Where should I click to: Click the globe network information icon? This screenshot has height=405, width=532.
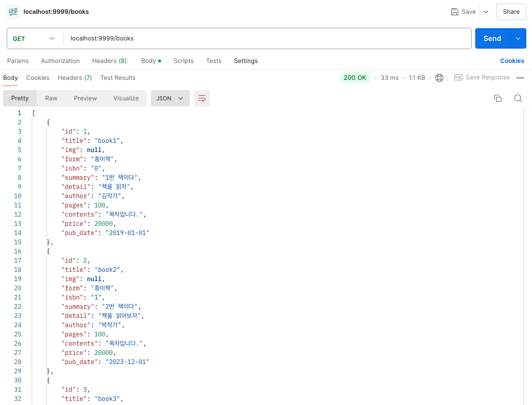click(x=439, y=78)
